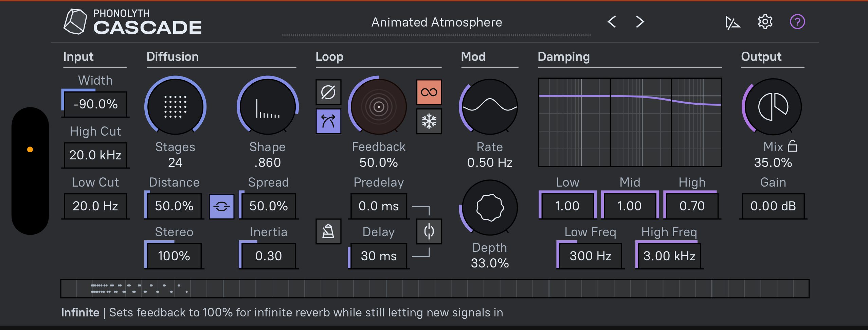The width and height of the screenshot is (868, 330).
Task: Click the Damping Low 1.00 field
Action: [567, 206]
